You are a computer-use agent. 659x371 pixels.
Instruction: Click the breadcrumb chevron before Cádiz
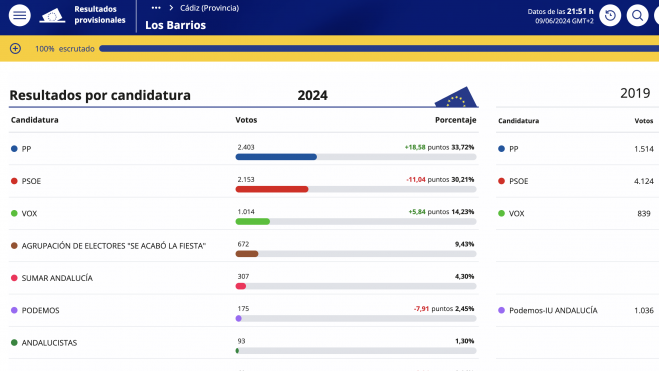(171, 8)
